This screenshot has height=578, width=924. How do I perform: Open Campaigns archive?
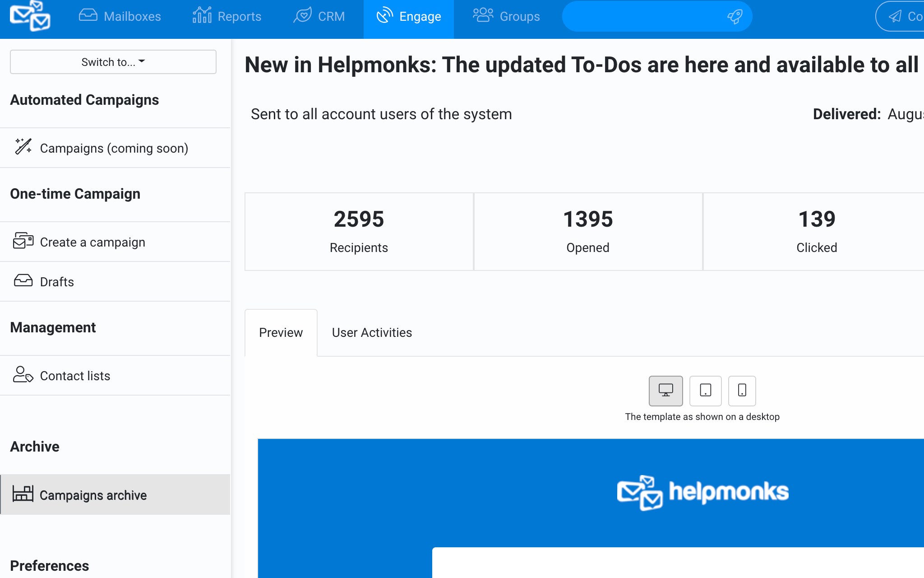click(x=93, y=495)
